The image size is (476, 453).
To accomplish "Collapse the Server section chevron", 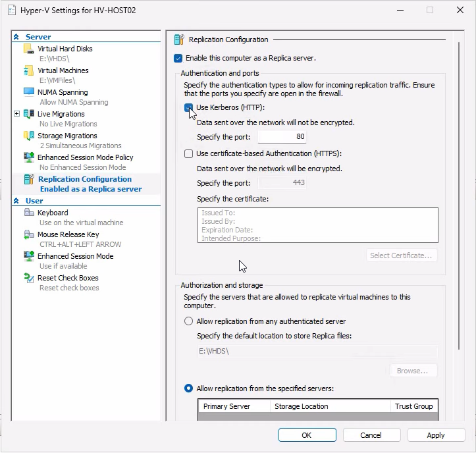I will (x=16, y=37).
